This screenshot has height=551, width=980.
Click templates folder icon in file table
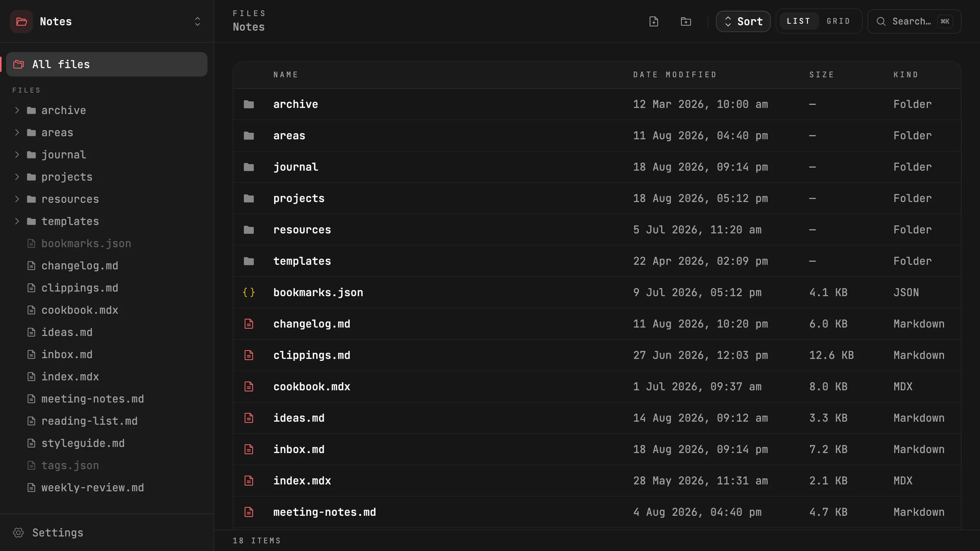coord(249,261)
